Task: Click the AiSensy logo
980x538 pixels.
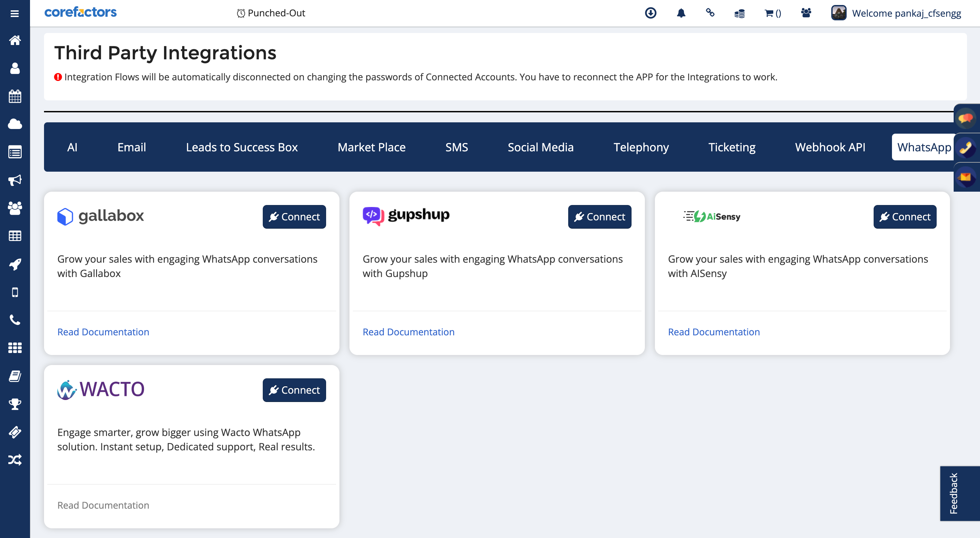Action: (712, 216)
